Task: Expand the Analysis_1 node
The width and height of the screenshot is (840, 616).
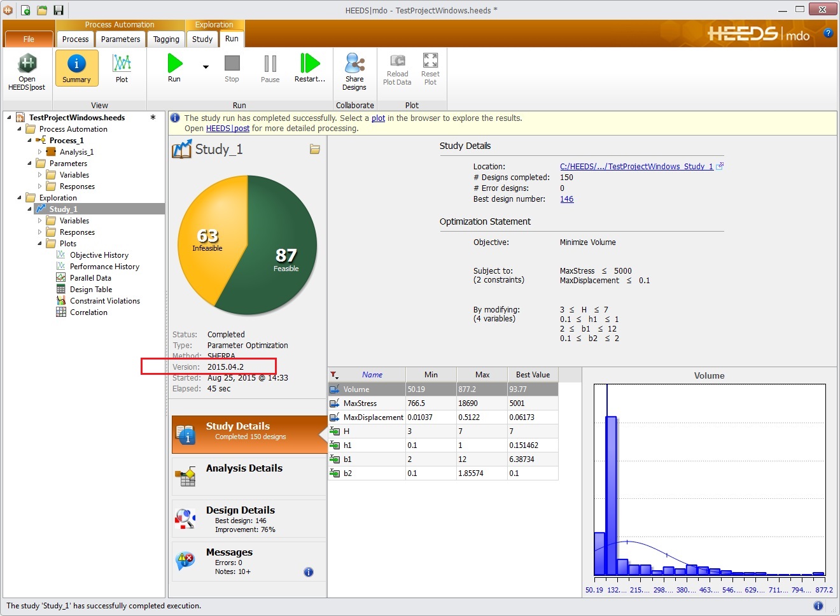Action: tap(39, 152)
